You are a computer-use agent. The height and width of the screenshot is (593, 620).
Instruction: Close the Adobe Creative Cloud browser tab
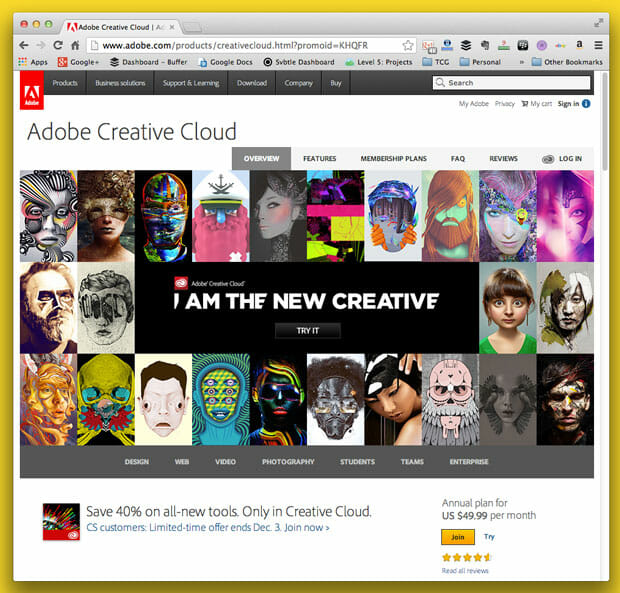pos(172,27)
